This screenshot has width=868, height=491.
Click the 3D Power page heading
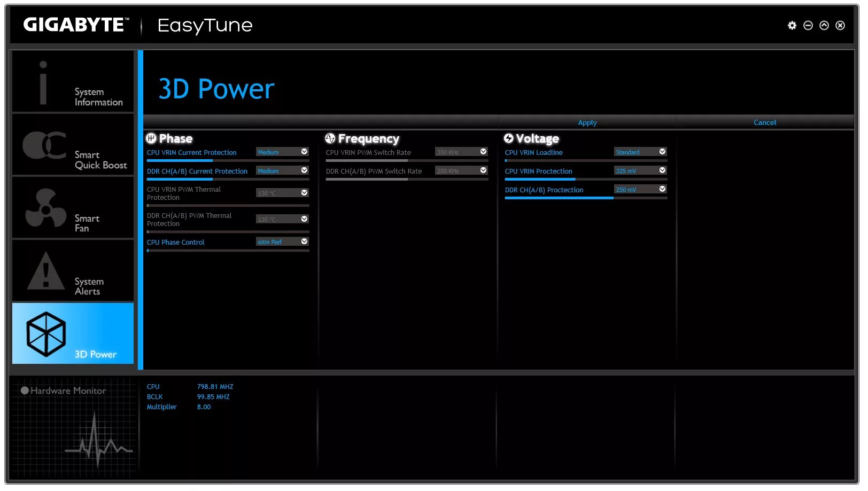pos(216,89)
